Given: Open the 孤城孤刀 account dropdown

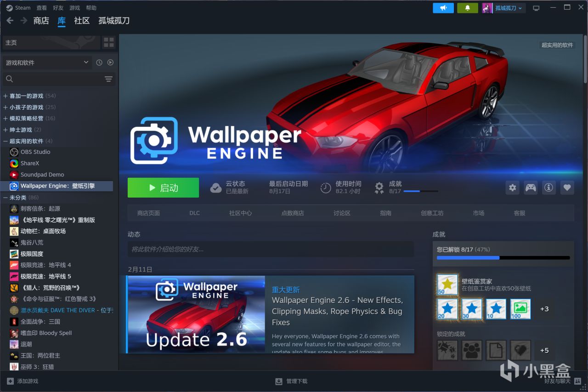Looking at the screenshot, I should (503, 8).
